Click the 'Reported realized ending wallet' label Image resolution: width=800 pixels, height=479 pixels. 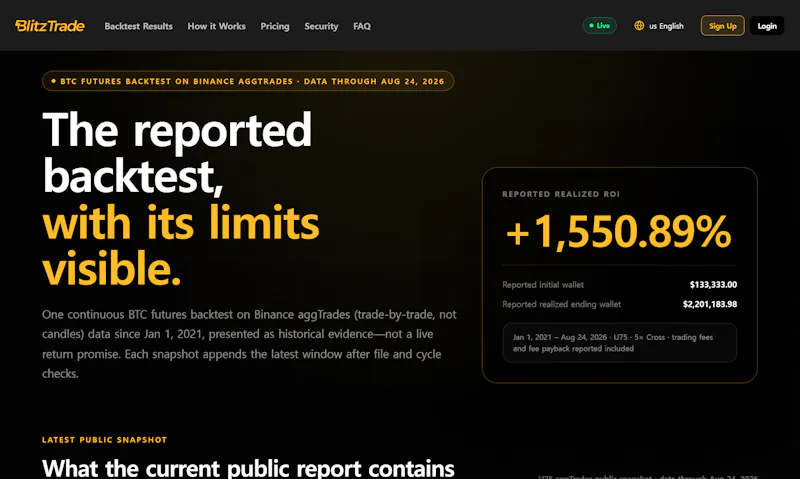561,304
